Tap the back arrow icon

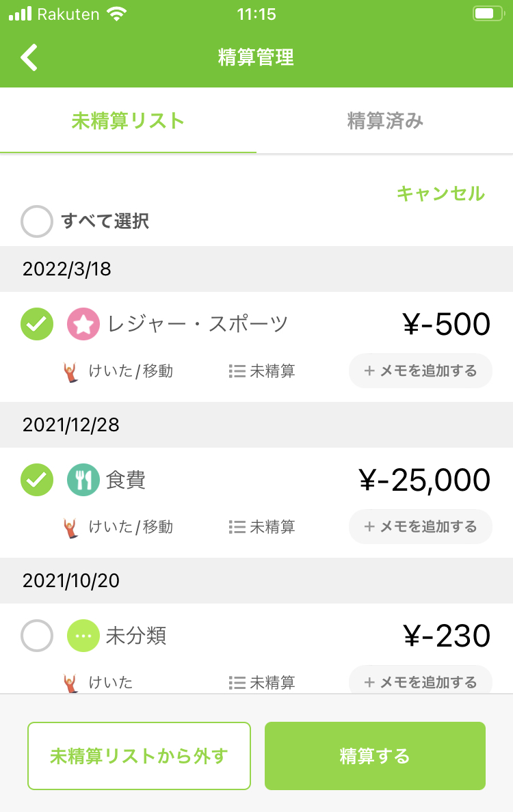click(x=29, y=57)
